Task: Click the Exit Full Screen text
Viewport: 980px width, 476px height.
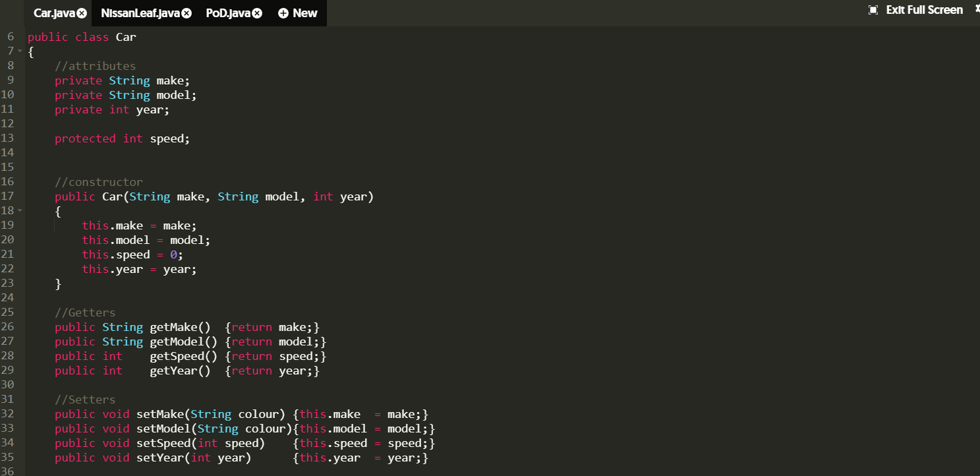Action: tap(925, 10)
